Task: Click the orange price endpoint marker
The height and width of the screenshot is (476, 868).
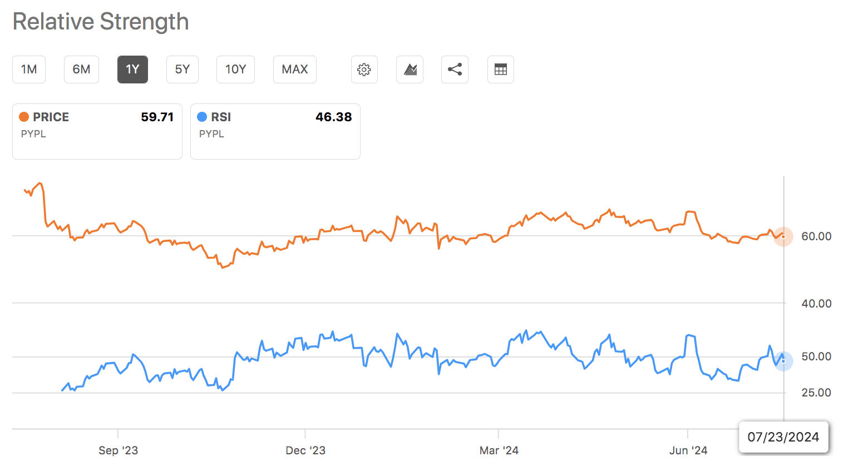Action: click(783, 237)
